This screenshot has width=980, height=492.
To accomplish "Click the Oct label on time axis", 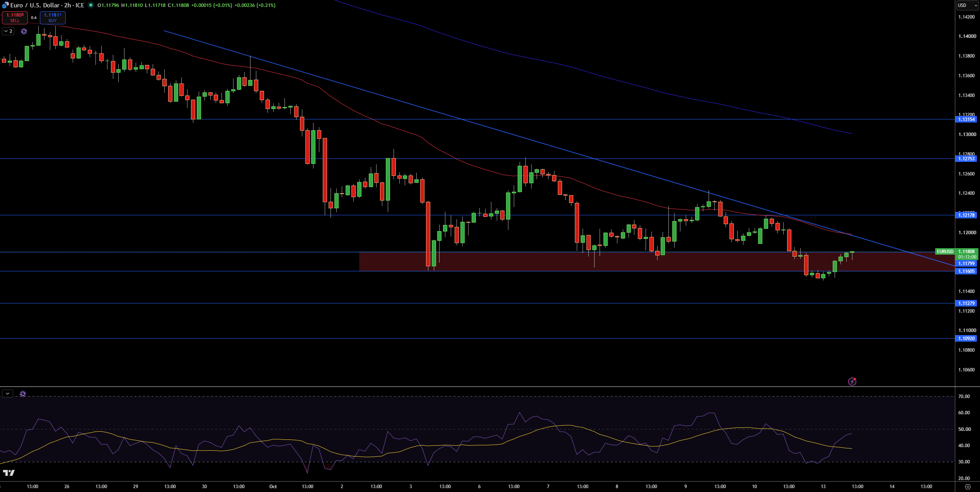I will [x=273, y=487].
